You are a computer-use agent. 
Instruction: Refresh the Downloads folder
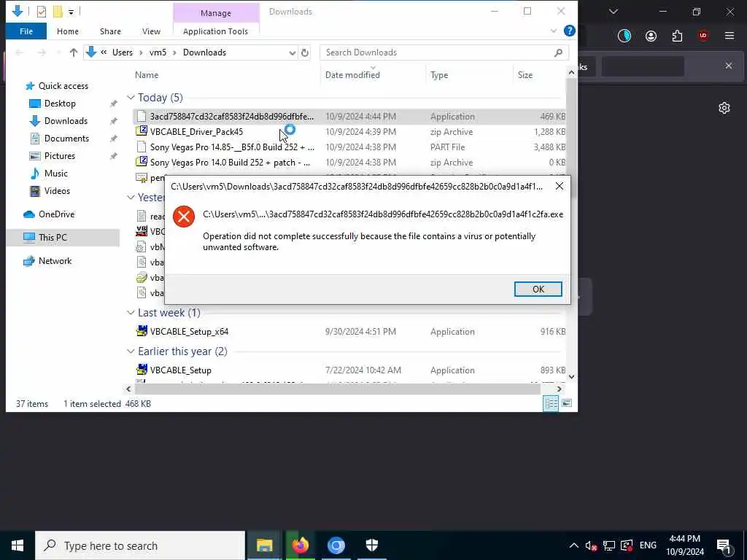(305, 52)
